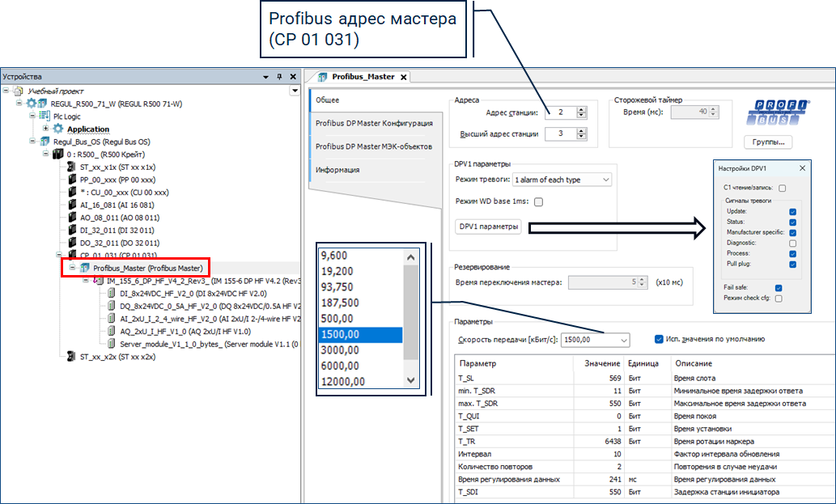Enable the Diagnostic alarm checkbox
Viewport: 836px width, 504px height.
tap(792, 243)
